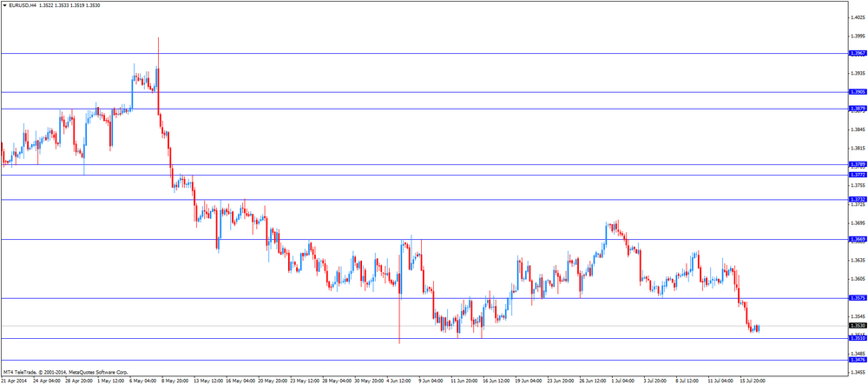Click the 20 May 20:00 time label
Screen dimensions: 868x385
coord(273,382)
